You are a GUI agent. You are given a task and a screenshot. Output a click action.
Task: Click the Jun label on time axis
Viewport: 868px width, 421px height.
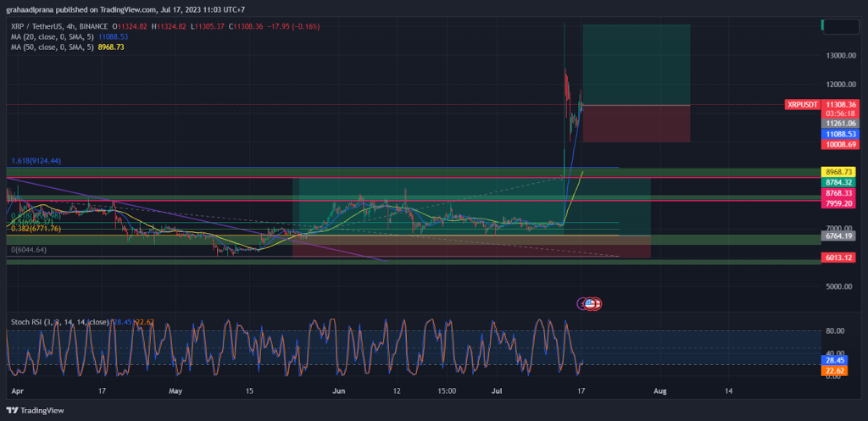339,391
